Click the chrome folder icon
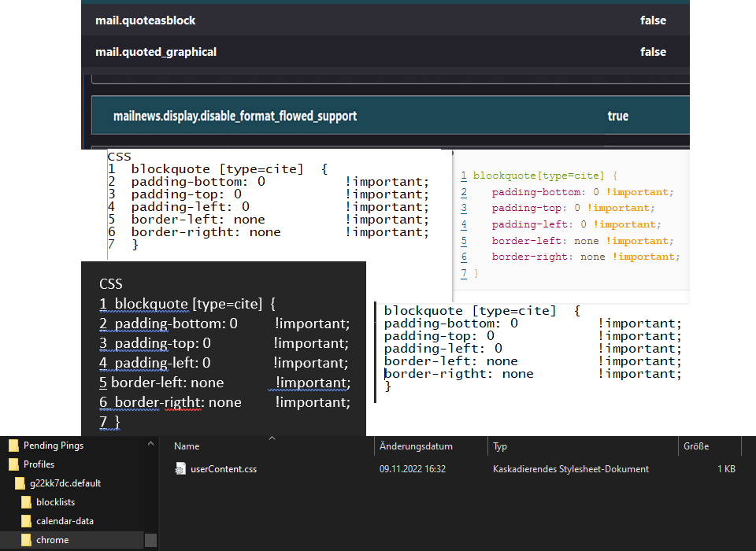756x551 pixels. tap(26, 540)
